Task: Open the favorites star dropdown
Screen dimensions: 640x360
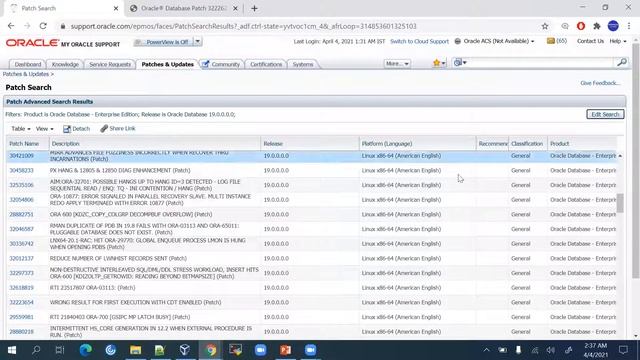Action: click(x=439, y=63)
